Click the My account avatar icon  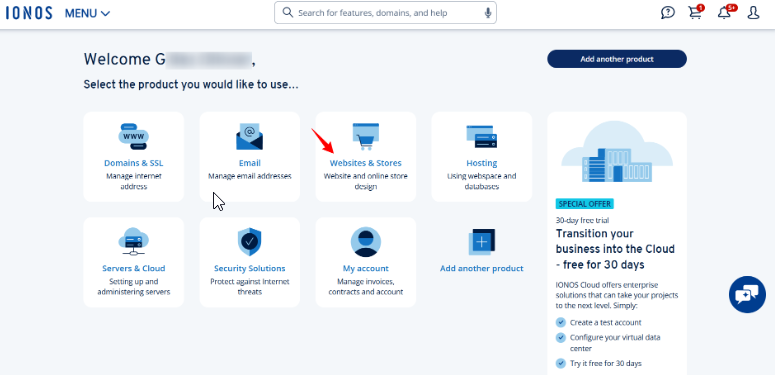[366, 242]
